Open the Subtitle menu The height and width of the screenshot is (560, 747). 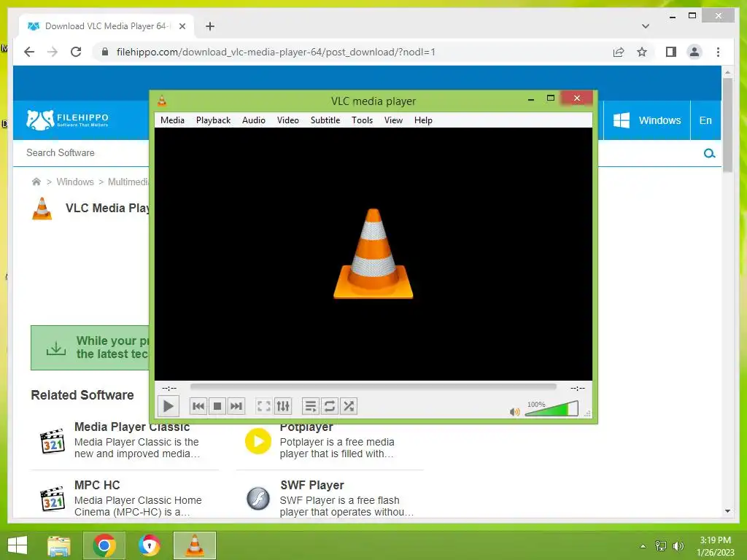point(325,120)
